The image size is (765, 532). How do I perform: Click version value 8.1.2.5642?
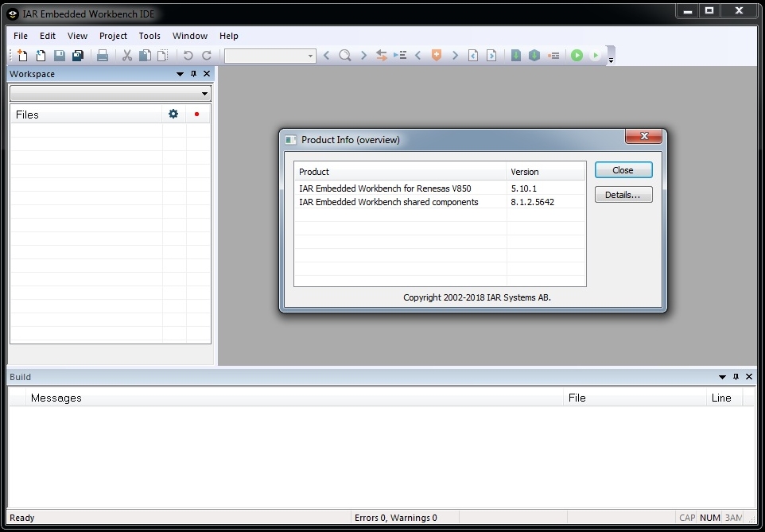[x=532, y=202]
